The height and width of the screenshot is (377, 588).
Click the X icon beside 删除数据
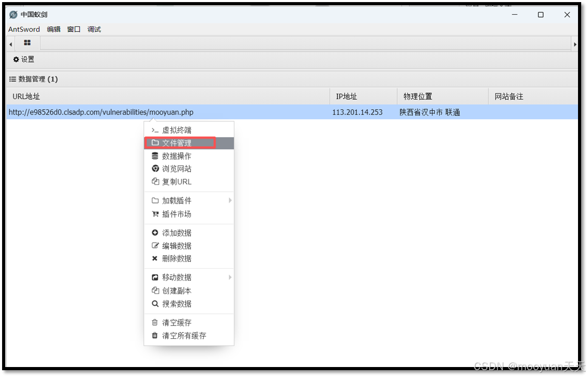[x=154, y=258]
